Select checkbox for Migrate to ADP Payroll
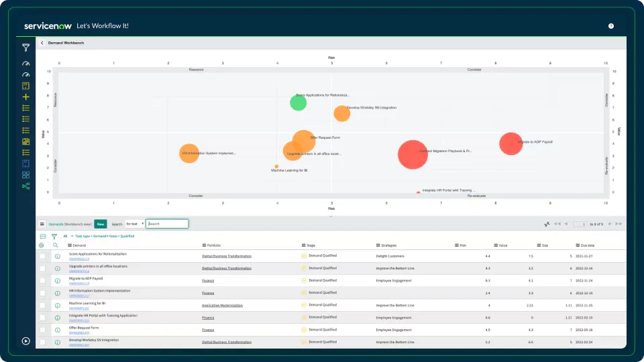 click(42, 281)
